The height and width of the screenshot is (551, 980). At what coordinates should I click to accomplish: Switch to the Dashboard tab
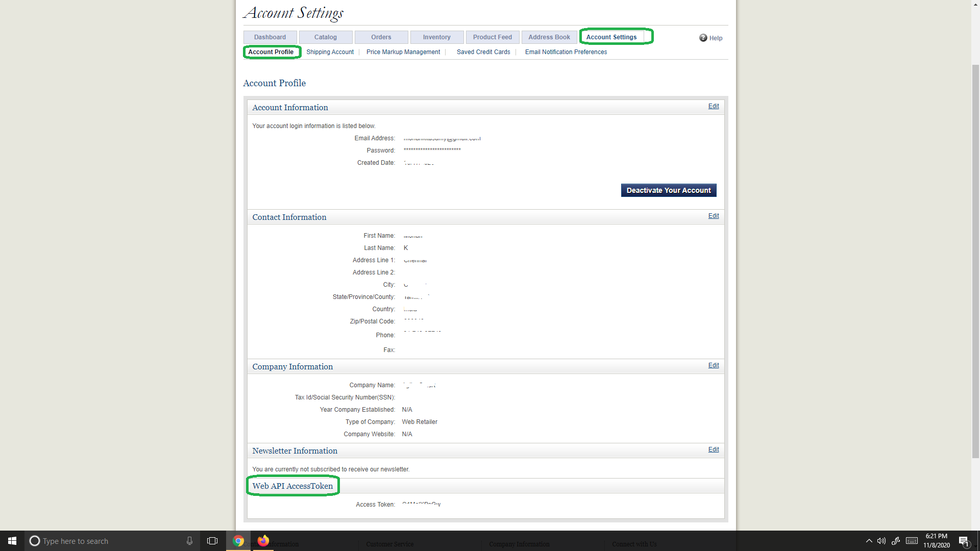tap(270, 37)
